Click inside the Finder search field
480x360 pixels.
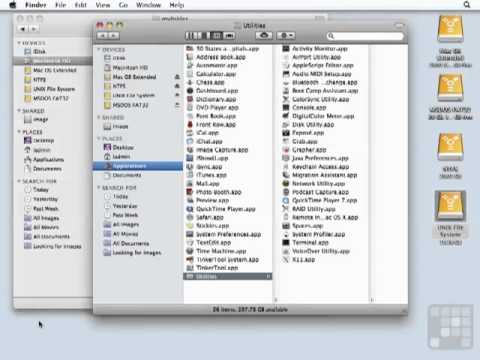pyautogui.click(x=365, y=36)
